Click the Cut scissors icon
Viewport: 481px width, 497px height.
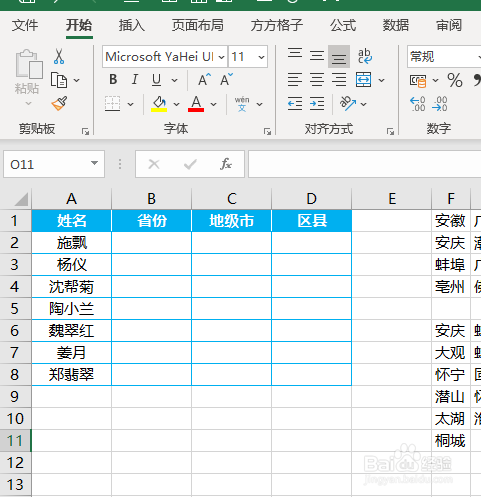(x=59, y=56)
